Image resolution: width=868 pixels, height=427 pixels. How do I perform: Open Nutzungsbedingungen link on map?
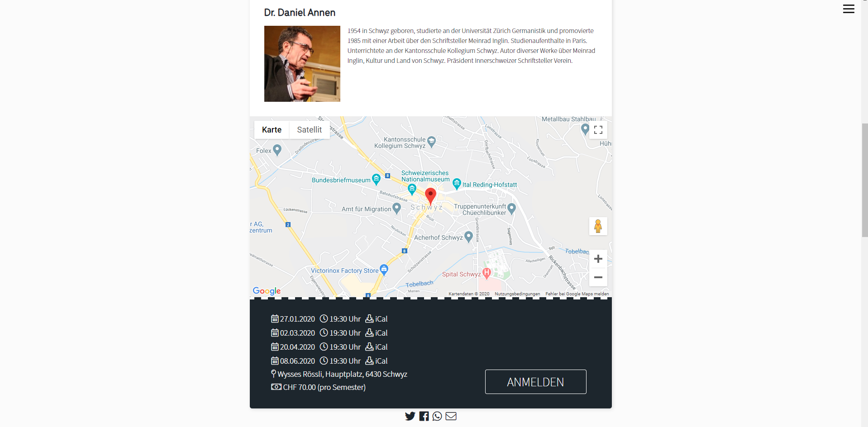[517, 294]
